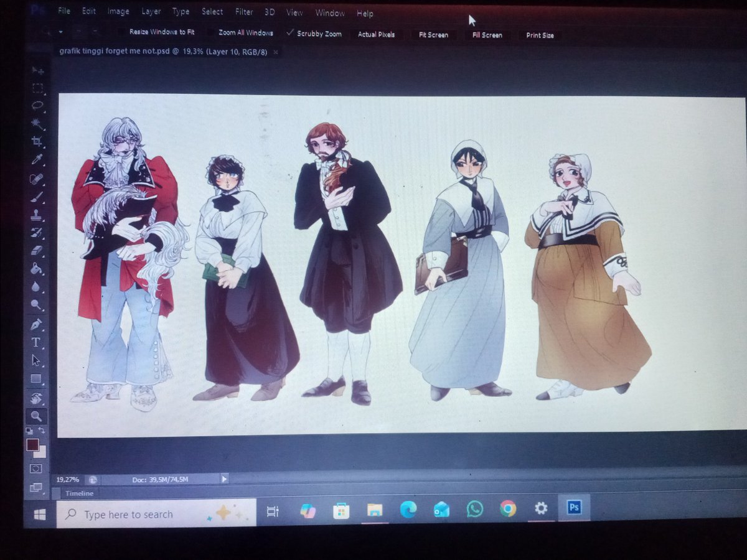Select the Crop tool
Viewport: 747px width, 560px height.
coord(37,141)
